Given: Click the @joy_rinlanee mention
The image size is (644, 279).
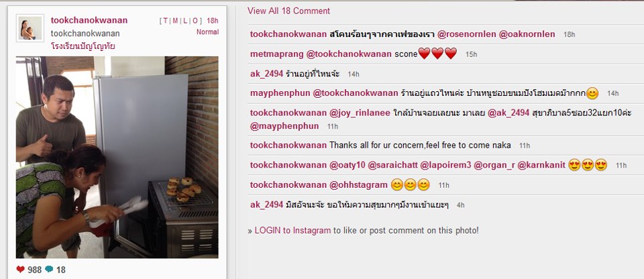Looking at the screenshot, I should 360,113.
